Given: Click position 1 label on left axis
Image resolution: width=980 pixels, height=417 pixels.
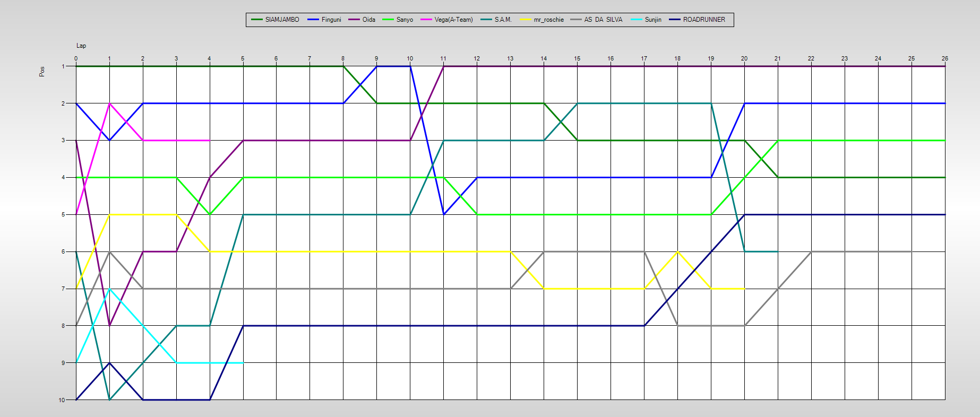Looking at the screenshot, I should (63, 66).
